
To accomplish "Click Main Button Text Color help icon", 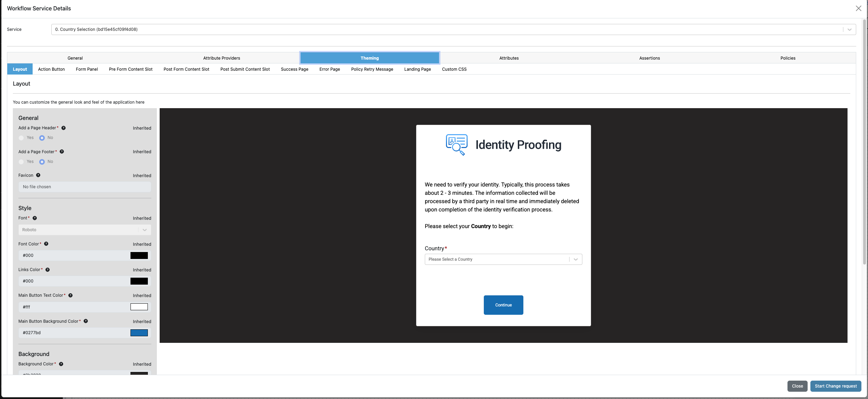I will (x=70, y=295).
